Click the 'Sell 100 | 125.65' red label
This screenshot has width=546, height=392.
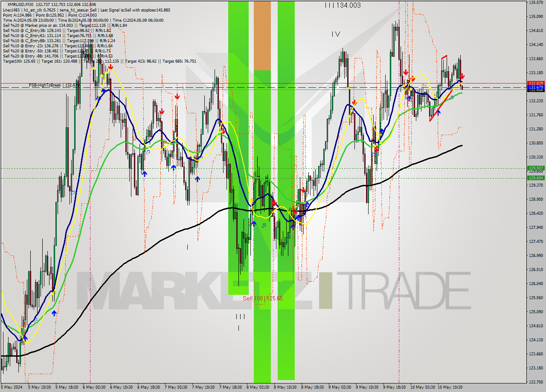[263, 298]
